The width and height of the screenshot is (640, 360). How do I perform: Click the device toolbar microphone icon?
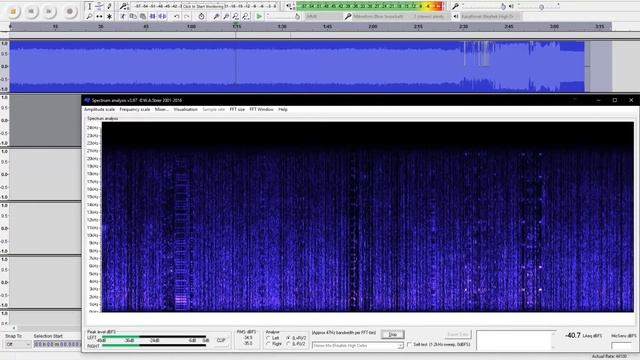coord(347,16)
